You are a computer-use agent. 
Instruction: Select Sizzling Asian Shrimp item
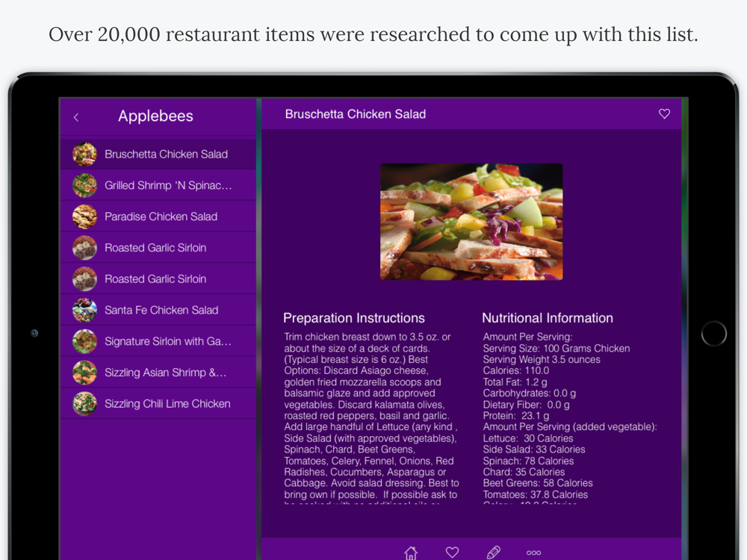click(158, 373)
